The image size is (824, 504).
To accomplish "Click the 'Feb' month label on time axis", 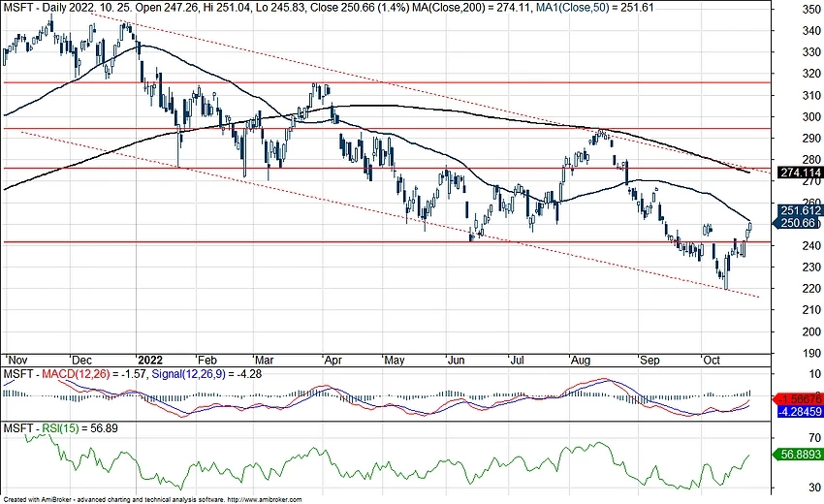I will pyautogui.click(x=207, y=360).
